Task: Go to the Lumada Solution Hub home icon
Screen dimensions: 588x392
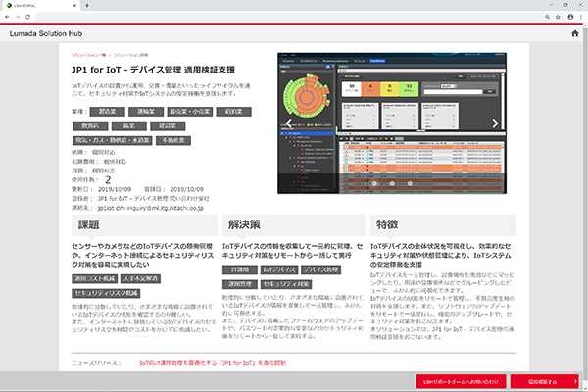Action: (574, 33)
